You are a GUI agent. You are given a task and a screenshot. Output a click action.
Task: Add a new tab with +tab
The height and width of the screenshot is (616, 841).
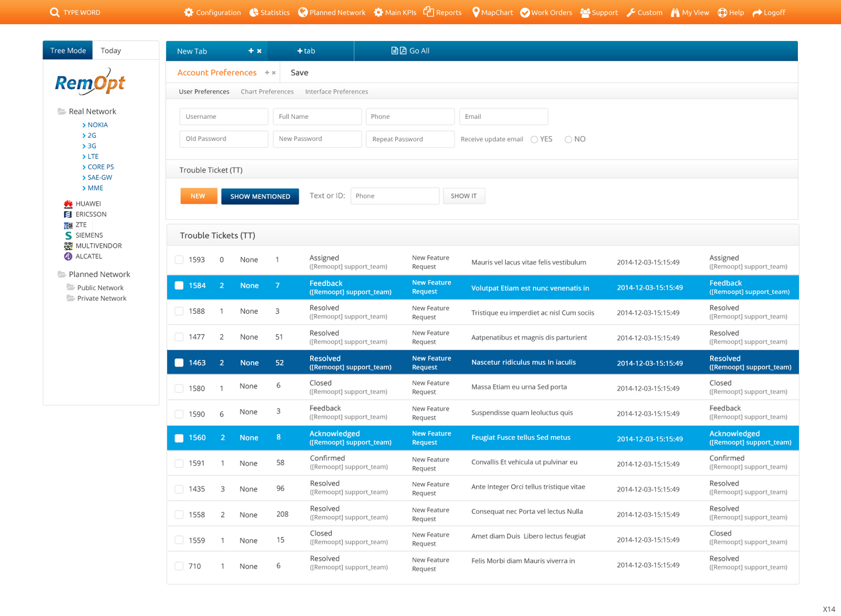point(306,51)
